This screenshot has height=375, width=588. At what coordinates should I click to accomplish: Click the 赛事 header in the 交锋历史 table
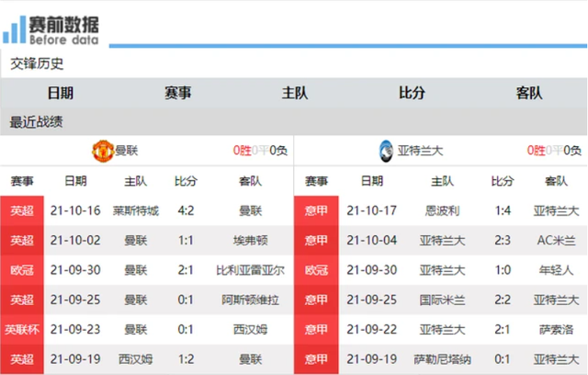177,93
